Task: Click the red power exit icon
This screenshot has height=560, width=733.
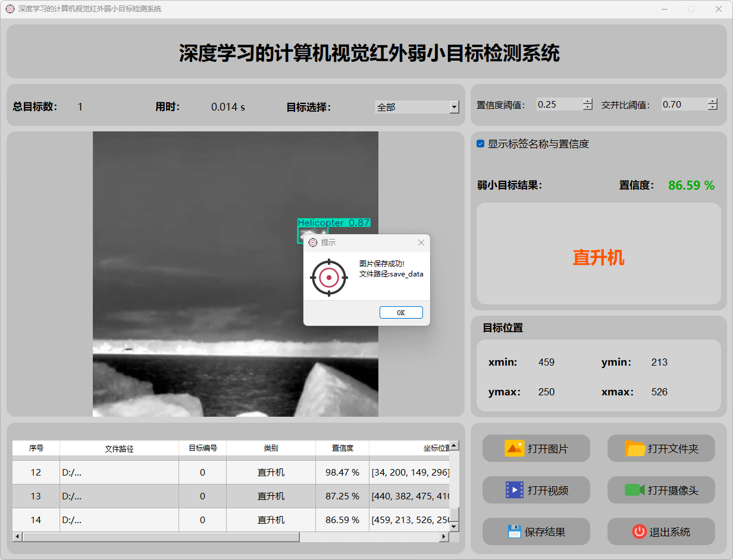Action: pos(640,531)
